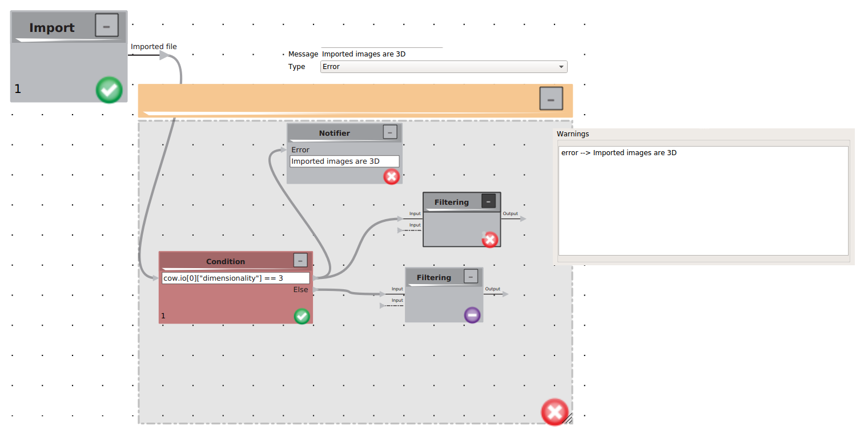Collapse the upper Filtering node
The height and width of the screenshot is (433, 868).
(x=488, y=201)
